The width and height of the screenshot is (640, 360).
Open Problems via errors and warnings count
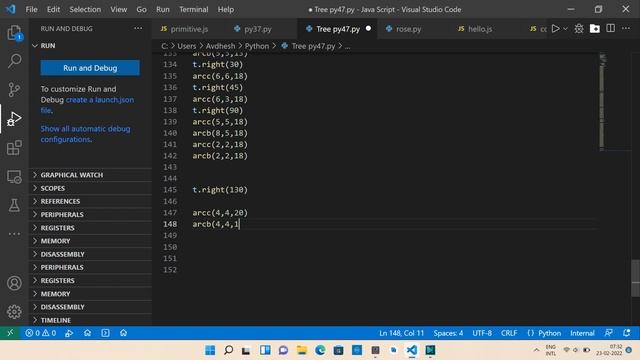(40, 333)
